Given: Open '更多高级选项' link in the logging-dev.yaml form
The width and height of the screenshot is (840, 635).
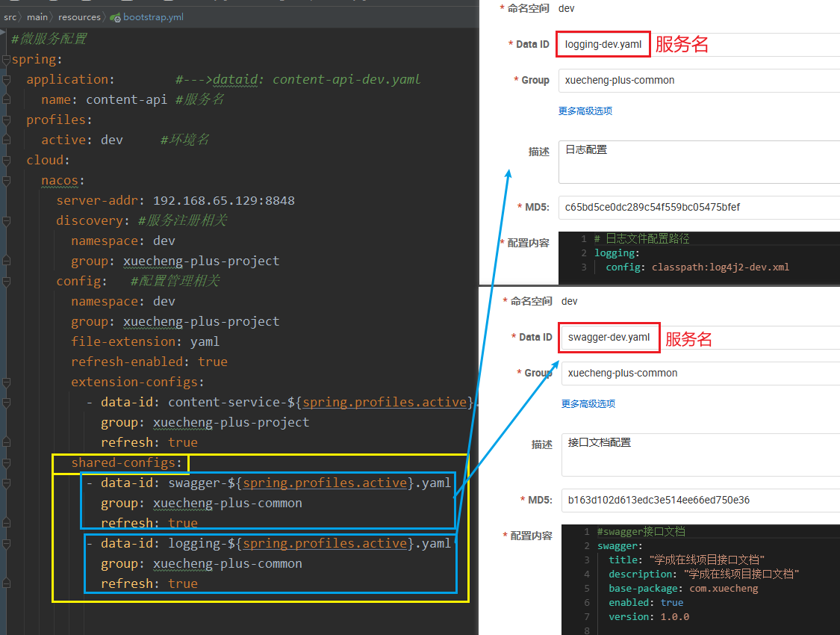Looking at the screenshot, I should (x=585, y=111).
